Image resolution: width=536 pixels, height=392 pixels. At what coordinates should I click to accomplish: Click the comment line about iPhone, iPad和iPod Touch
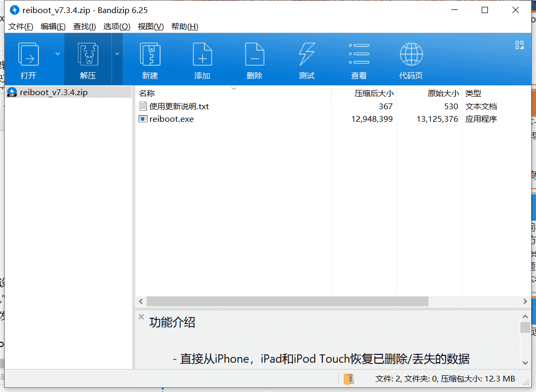coord(321,359)
